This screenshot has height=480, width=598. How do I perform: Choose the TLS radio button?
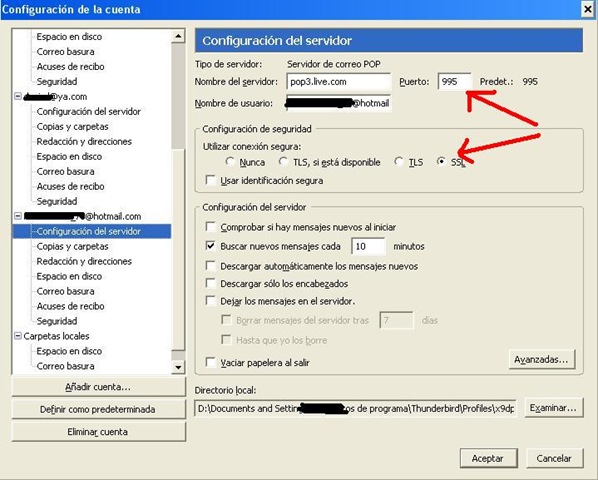point(399,162)
